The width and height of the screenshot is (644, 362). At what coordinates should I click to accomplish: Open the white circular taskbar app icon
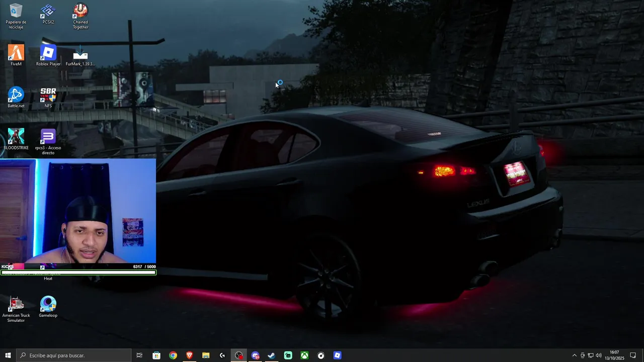point(321,355)
